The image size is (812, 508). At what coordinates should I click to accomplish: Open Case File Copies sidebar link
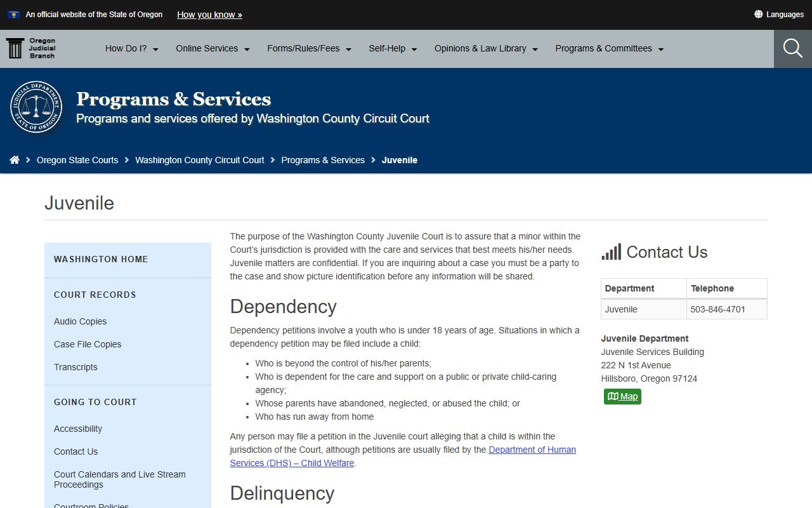click(88, 344)
